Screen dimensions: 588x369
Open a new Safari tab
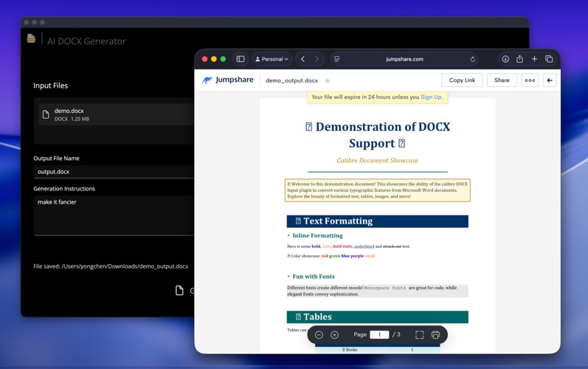534,59
